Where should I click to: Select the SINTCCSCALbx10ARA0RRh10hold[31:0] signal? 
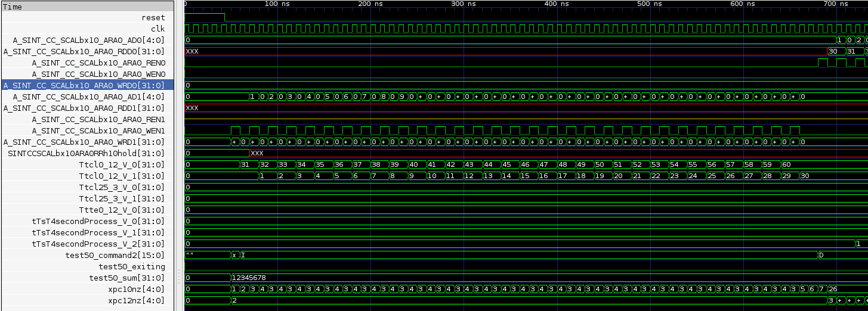coord(86,153)
